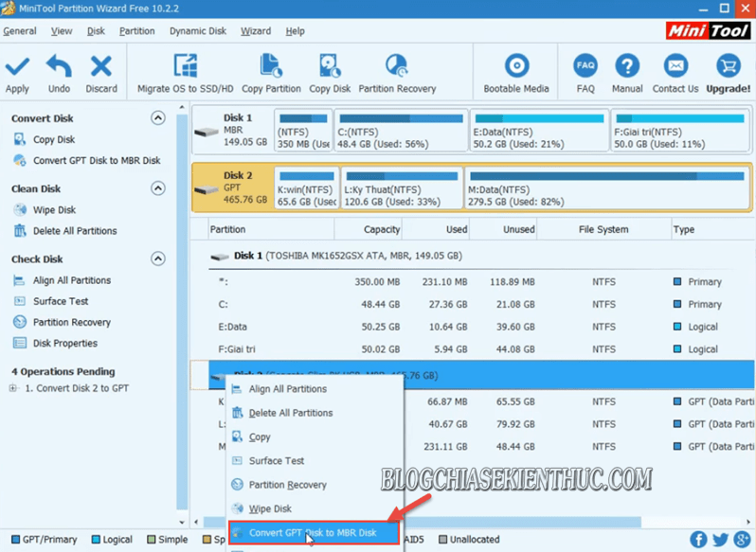The image size is (756, 552).
Task: Open the Twitter share icon
Action: 720,540
